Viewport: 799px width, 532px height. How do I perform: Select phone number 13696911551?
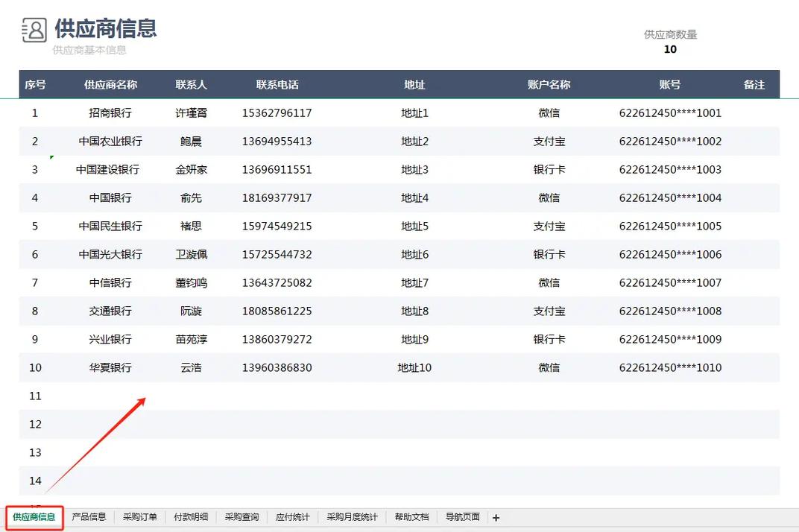277,170
